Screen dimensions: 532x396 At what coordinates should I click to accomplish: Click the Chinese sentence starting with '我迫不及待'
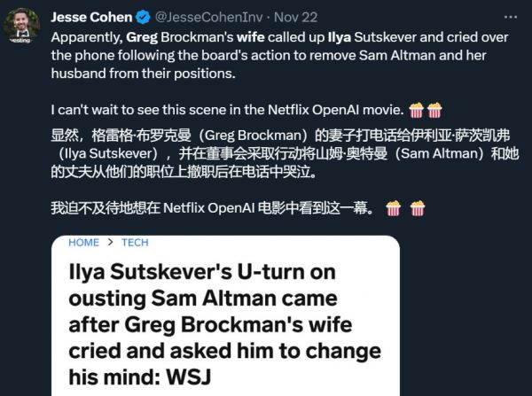[x=213, y=209]
